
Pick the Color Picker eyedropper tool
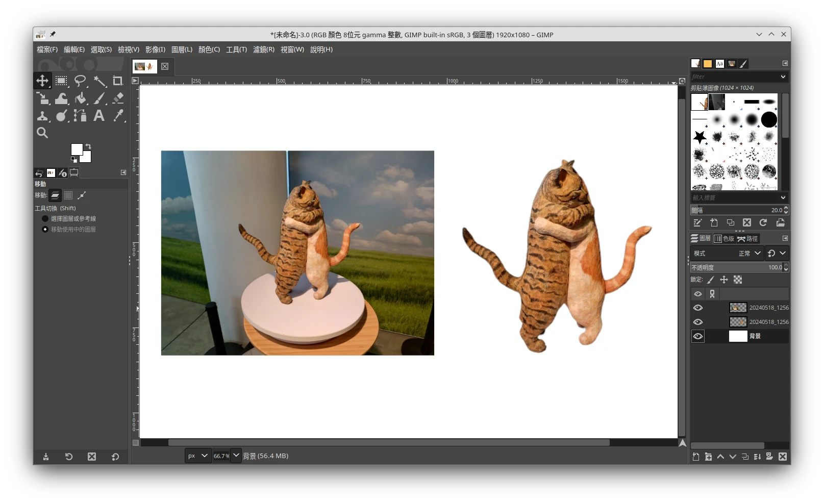point(118,116)
